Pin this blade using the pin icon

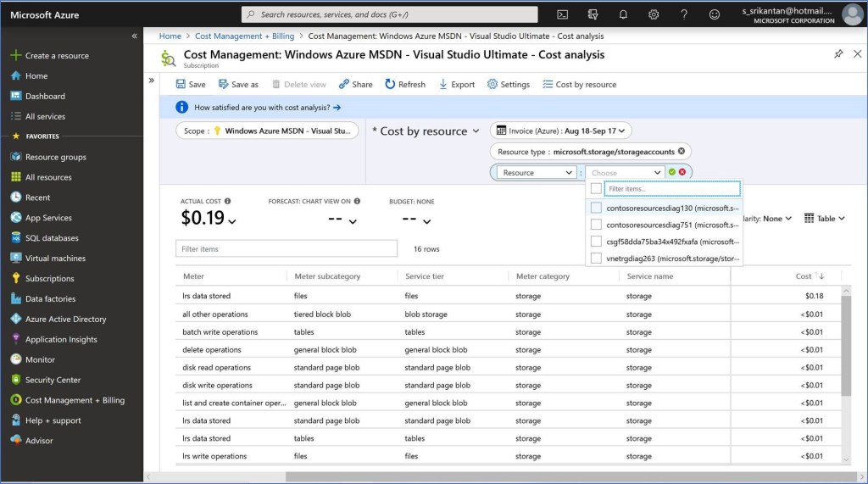tap(838, 54)
